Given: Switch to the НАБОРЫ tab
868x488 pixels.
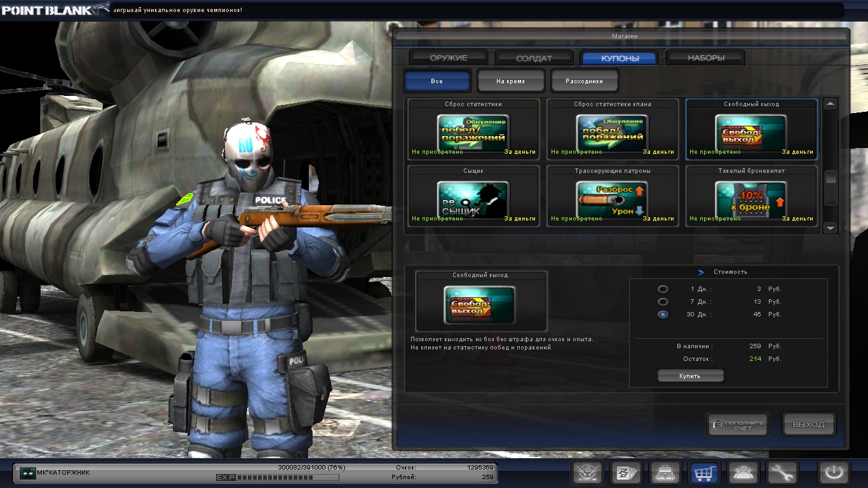Looking at the screenshot, I should tap(706, 58).
